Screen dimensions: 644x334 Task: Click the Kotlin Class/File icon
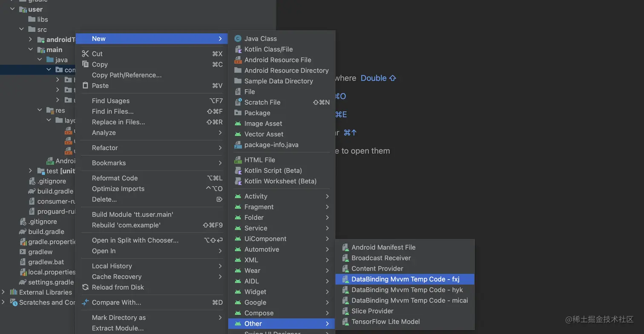(x=238, y=49)
